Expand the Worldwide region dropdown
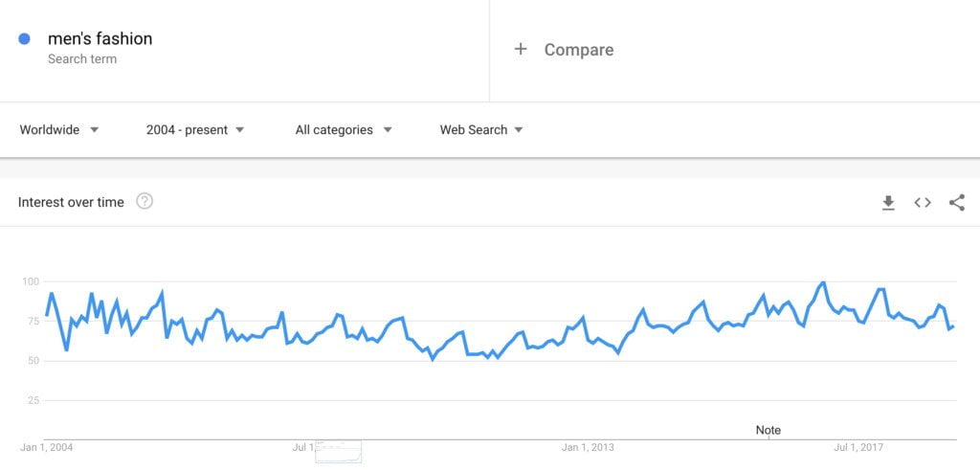980x470 pixels. pyautogui.click(x=59, y=130)
